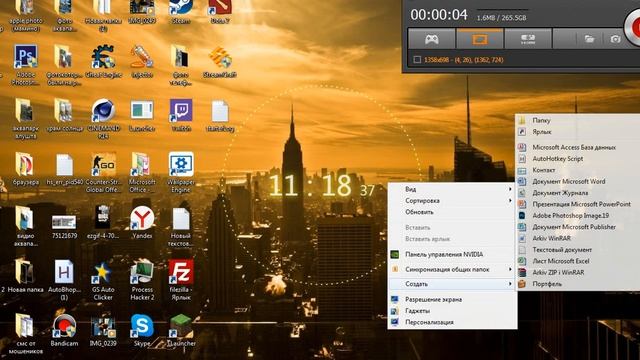
Task: Open Wallpaper Engine desktop shortcut
Action: 181,172
